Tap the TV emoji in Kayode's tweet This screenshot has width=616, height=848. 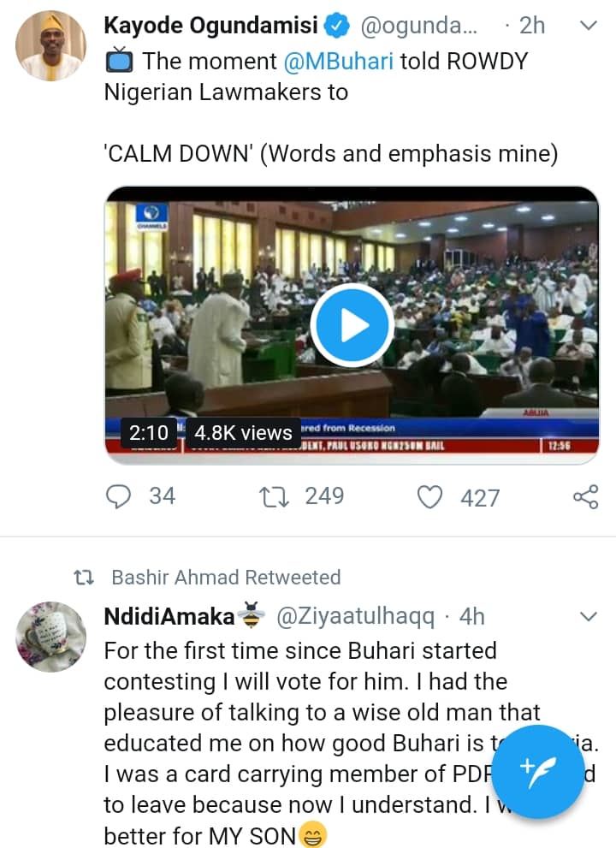(x=120, y=62)
